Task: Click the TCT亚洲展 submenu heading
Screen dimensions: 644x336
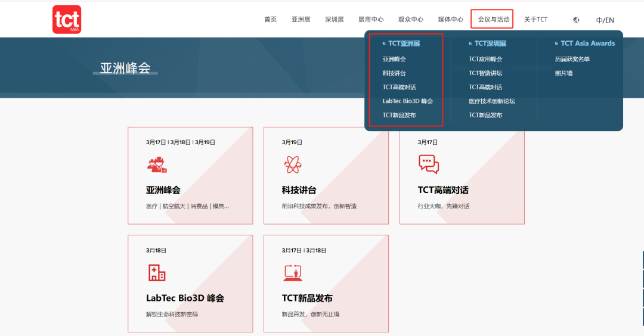Action: (404, 43)
